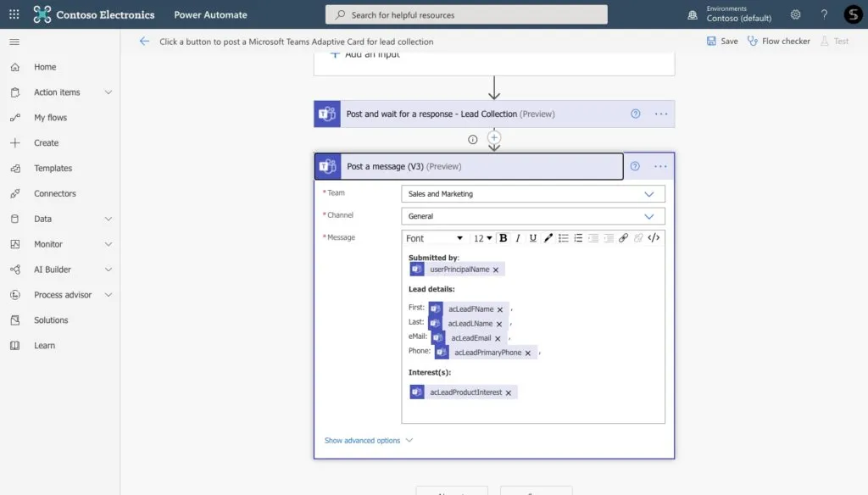Viewport: 868px width, 495px height.
Task: Click the AI Builder sidebar item
Action: tap(53, 270)
